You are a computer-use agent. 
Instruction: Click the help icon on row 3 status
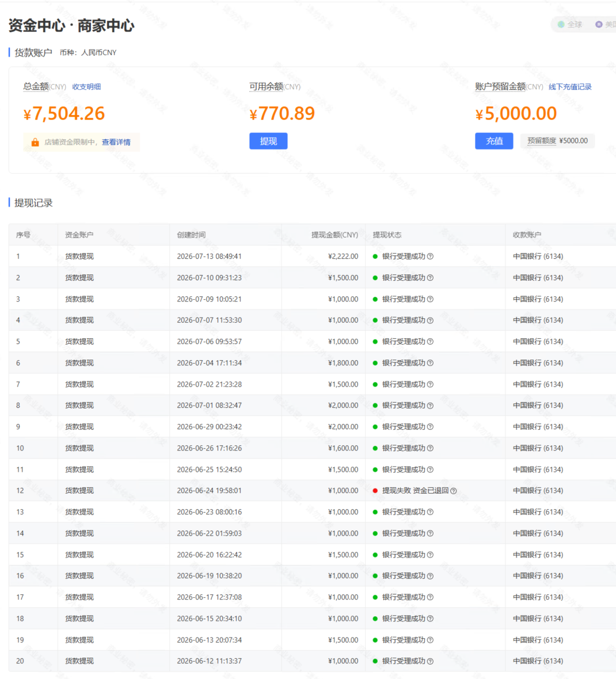click(x=430, y=299)
